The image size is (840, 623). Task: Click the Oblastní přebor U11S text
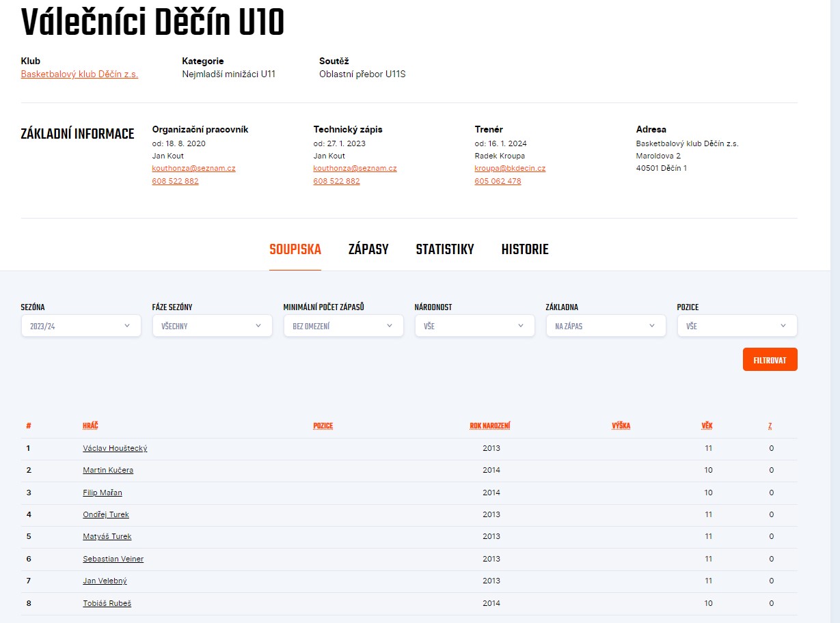pos(362,74)
